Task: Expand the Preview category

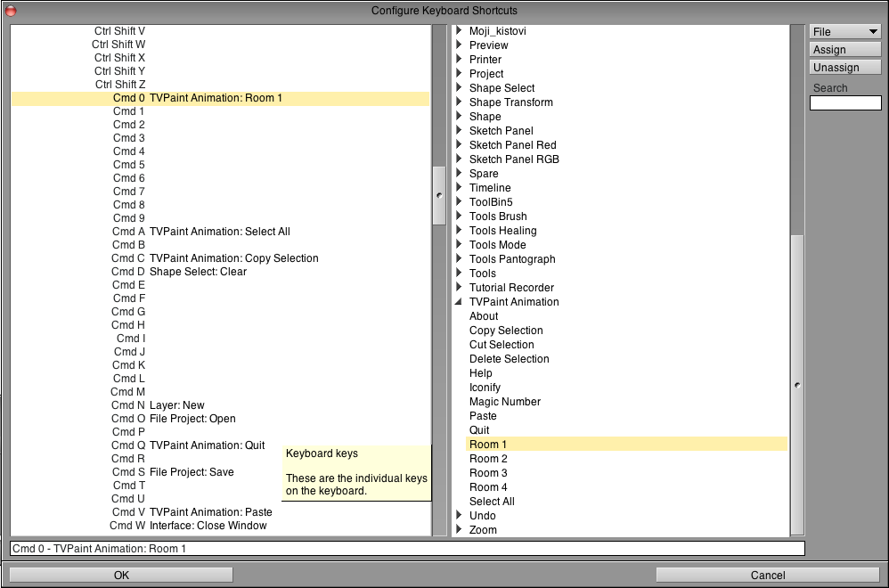Action: (x=460, y=45)
